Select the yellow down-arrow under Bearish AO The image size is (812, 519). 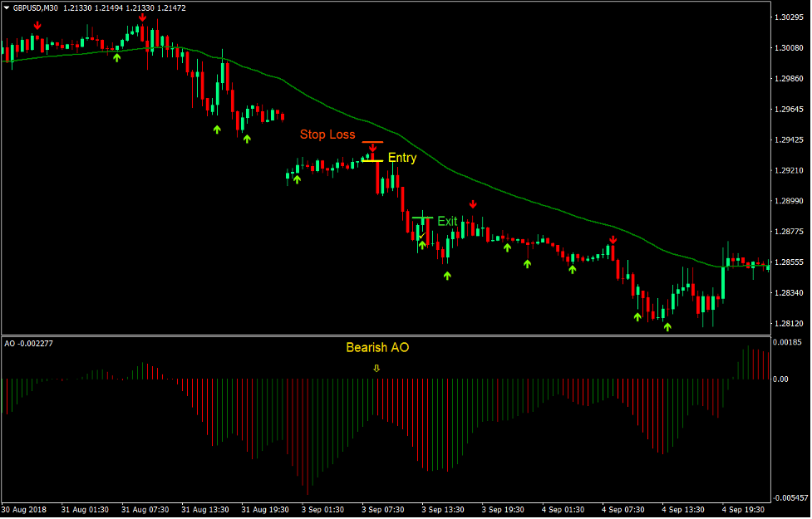[376, 369]
